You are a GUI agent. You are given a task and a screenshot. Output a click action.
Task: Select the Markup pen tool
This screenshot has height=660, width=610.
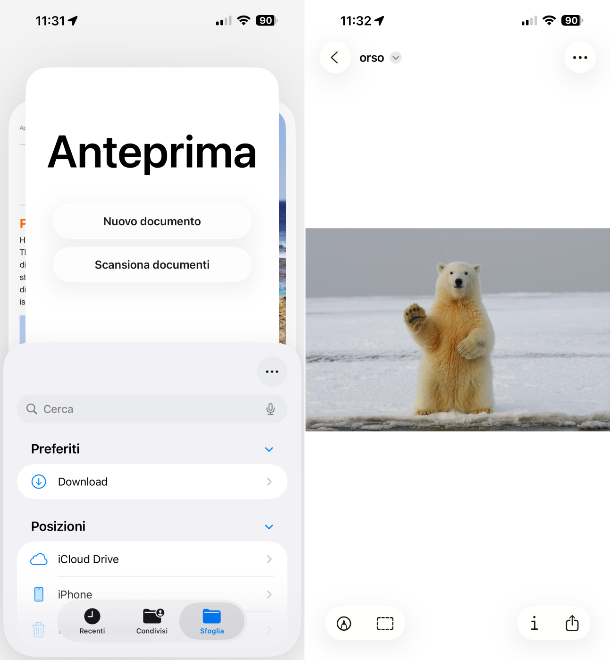click(344, 623)
